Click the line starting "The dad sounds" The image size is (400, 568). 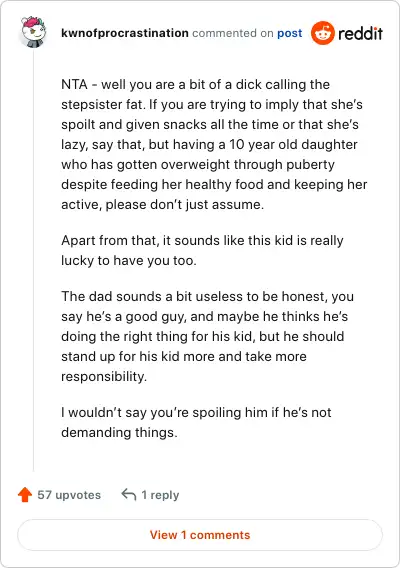[x=207, y=297]
